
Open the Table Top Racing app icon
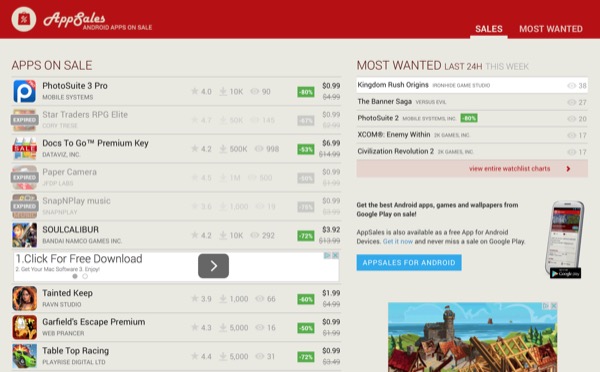(24, 356)
